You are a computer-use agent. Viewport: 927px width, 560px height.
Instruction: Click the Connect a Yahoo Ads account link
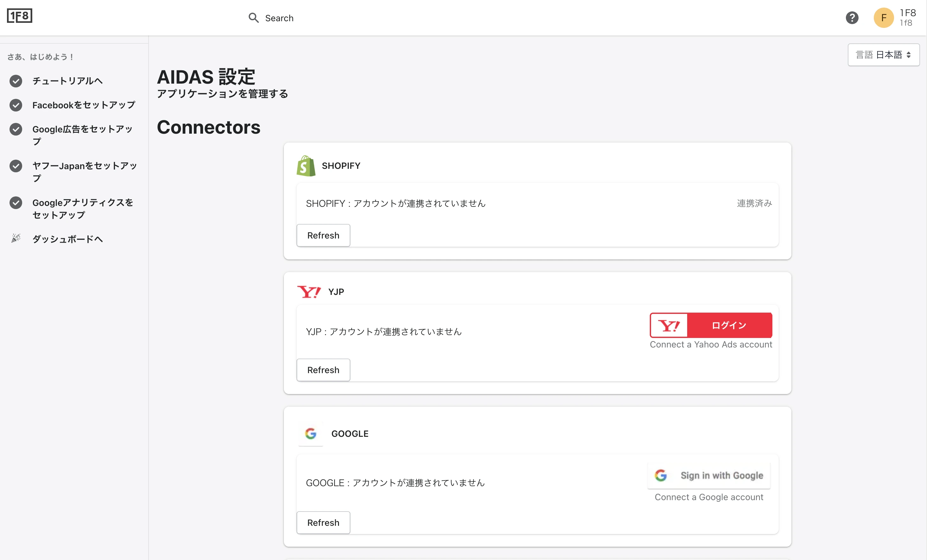[x=711, y=344]
